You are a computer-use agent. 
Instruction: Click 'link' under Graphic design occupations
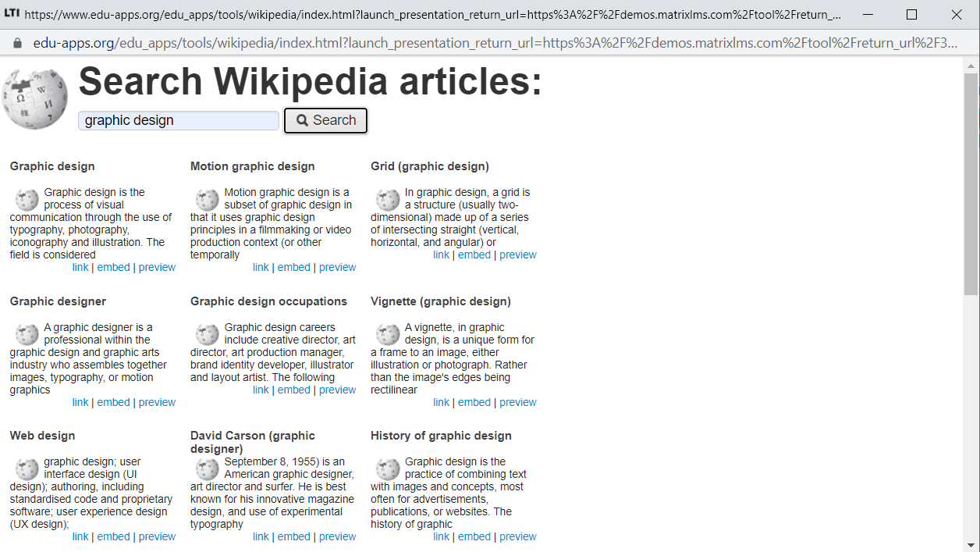coord(261,390)
